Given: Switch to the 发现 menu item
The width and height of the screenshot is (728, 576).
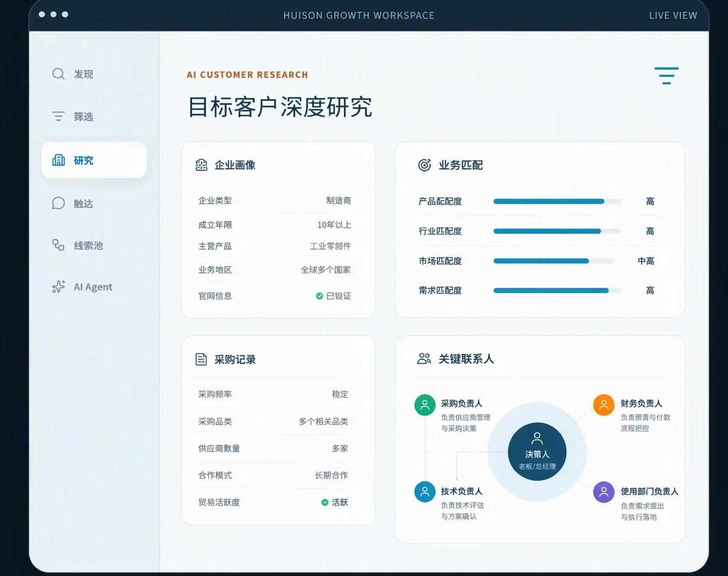Looking at the screenshot, I should 94,74.
